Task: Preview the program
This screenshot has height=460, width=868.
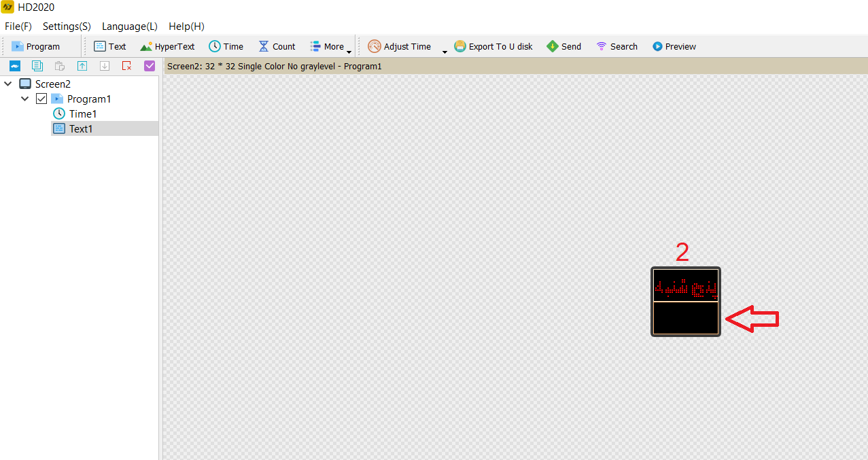Action: point(674,47)
